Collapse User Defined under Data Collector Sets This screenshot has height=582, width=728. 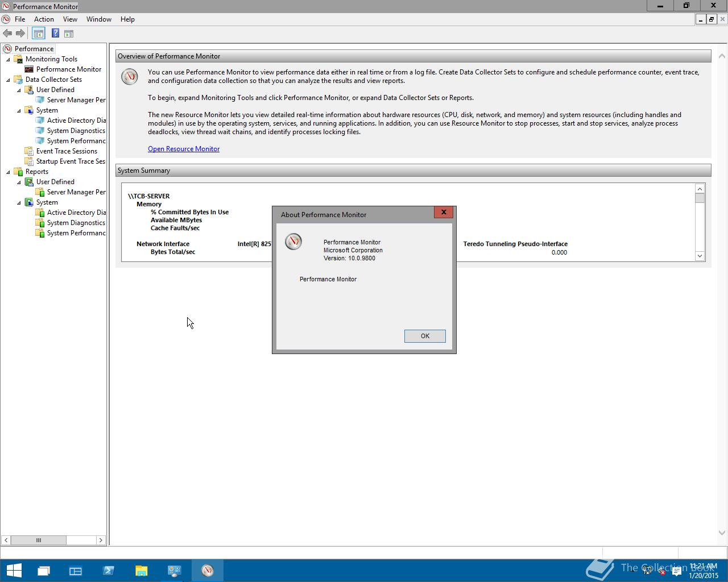pyautogui.click(x=19, y=90)
